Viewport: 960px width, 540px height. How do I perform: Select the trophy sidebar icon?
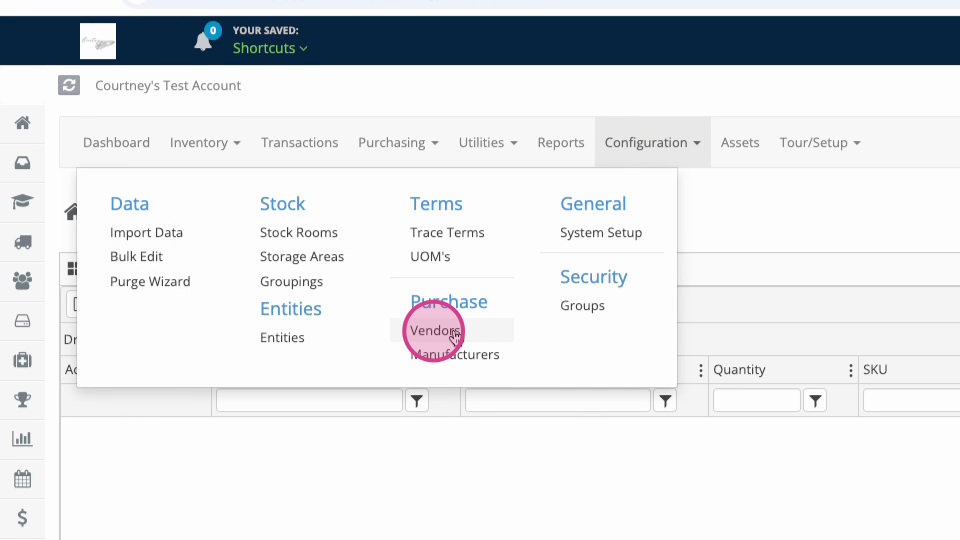point(23,400)
